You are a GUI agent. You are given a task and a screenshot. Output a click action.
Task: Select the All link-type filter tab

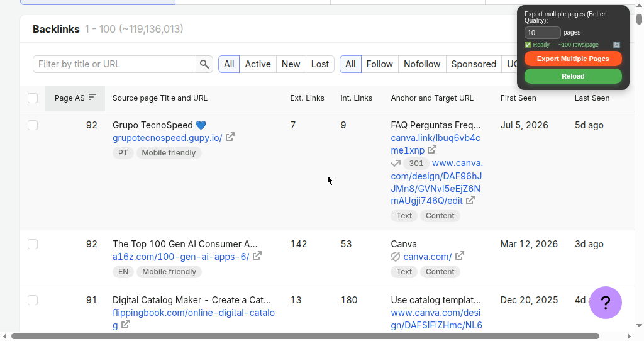(x=350, y=64)
